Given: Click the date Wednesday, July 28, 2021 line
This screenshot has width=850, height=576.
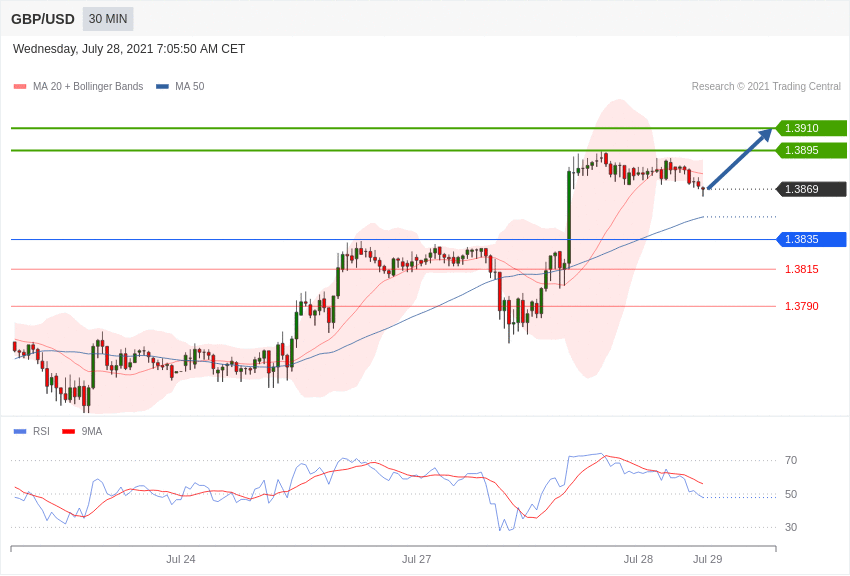Looking at the screenshot, I should coord(129,49).
